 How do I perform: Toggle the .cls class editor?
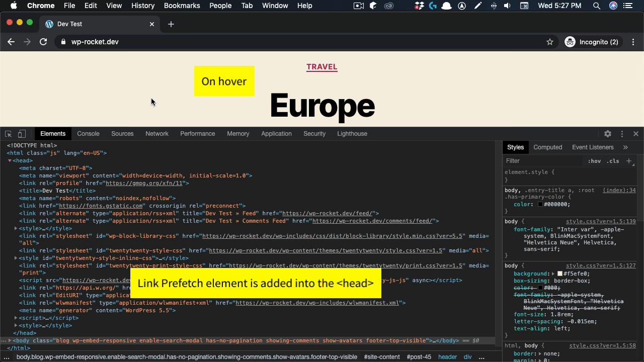[613, 161]
